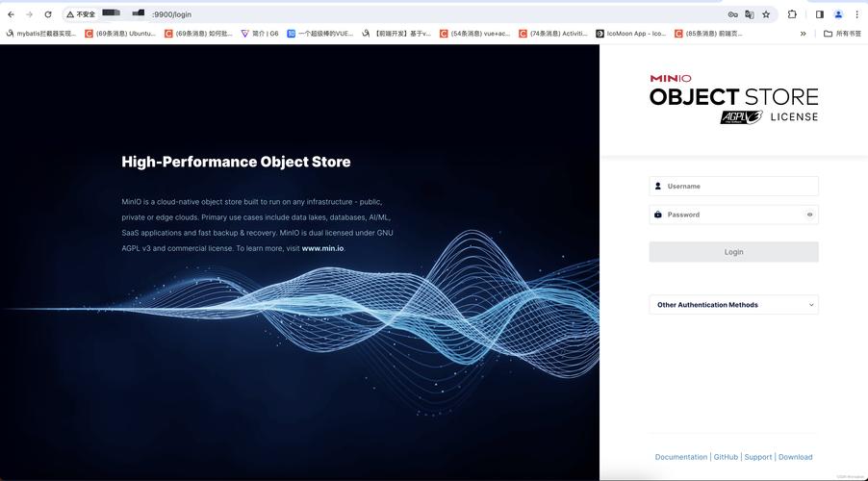Viewport: 868px width, 481px height.
Task: Open the 前端开发 bookmark
Action: click(x=396, y=34)
